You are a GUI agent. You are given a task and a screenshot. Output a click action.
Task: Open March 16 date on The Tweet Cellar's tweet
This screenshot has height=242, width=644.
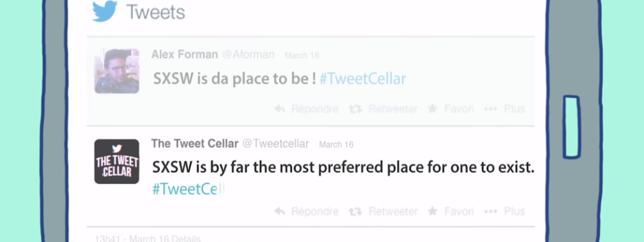[x=336, y=145]
